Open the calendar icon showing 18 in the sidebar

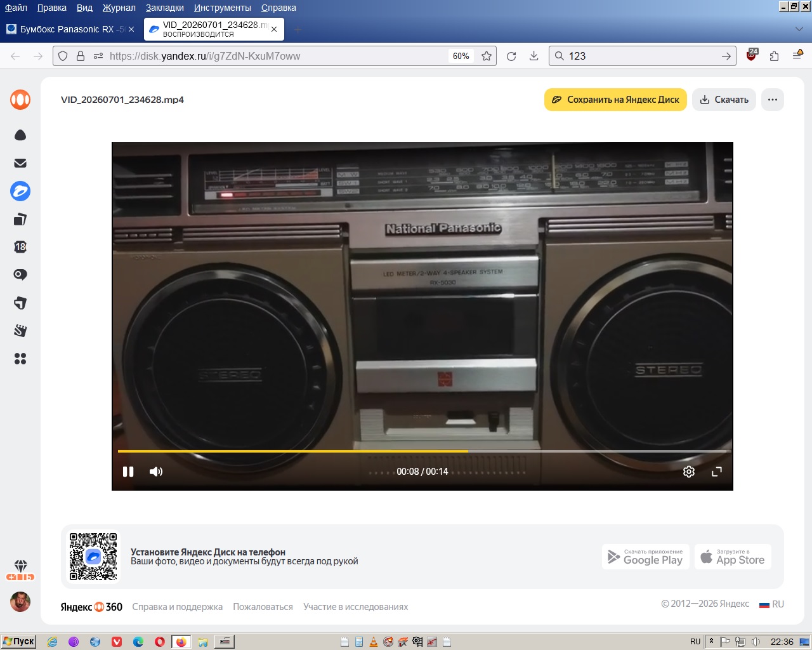[x=20, y=247]
